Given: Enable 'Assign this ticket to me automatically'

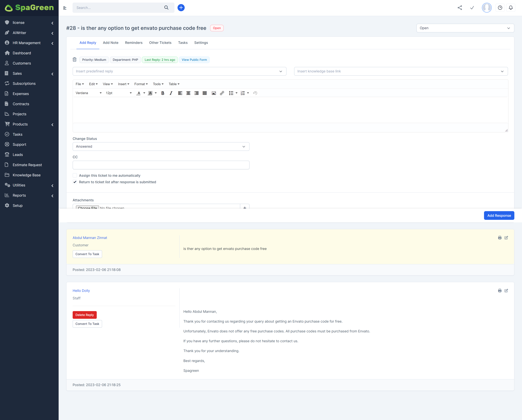Looking at the screenshot, I should coord(75,175).
